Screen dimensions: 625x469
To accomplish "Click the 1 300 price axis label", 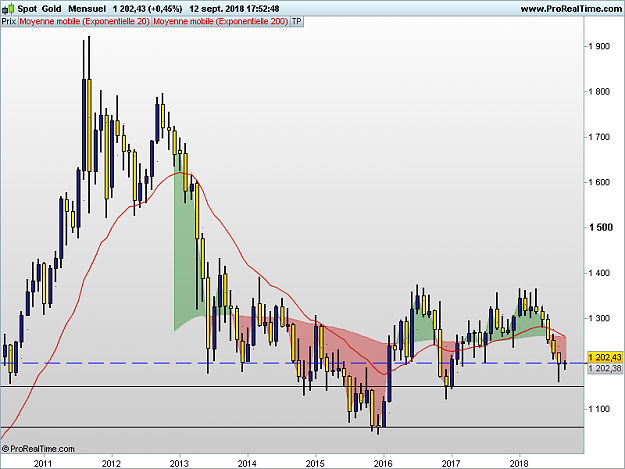I will pos(599,318).
